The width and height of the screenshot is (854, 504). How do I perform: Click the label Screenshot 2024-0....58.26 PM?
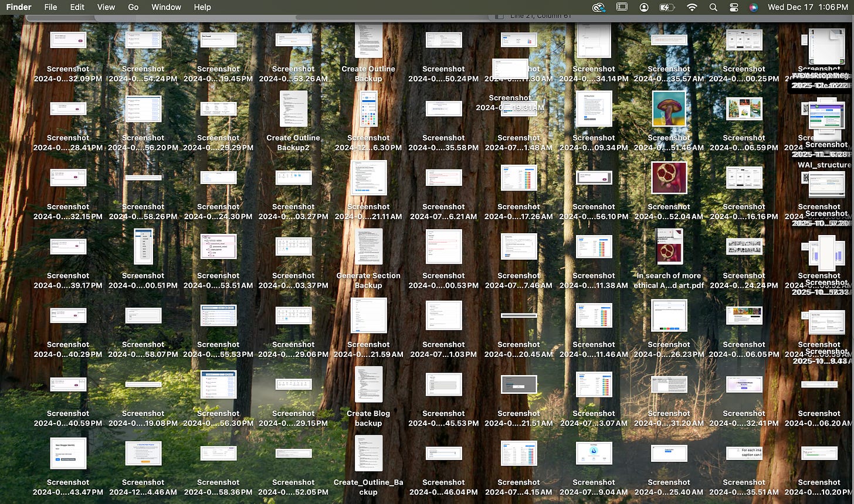(143, 212)
